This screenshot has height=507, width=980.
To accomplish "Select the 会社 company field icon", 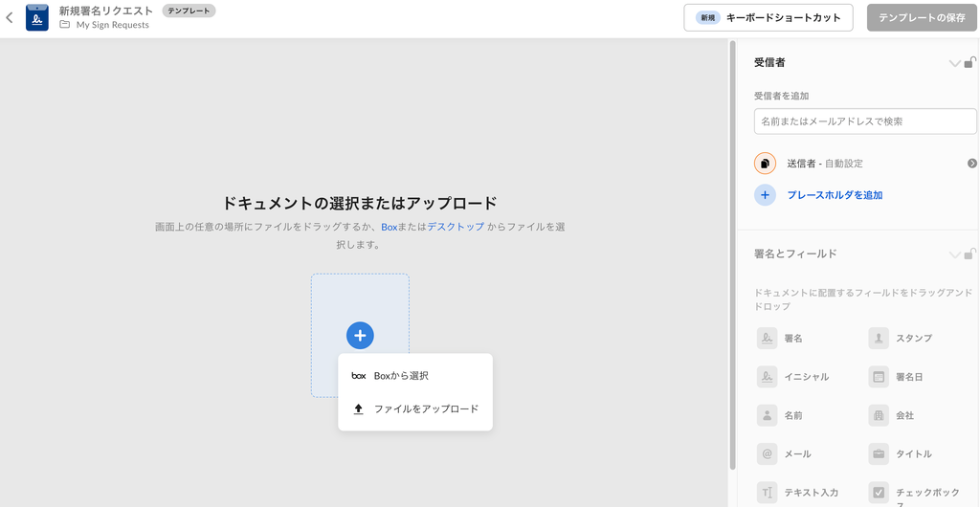I will point(879,415).
